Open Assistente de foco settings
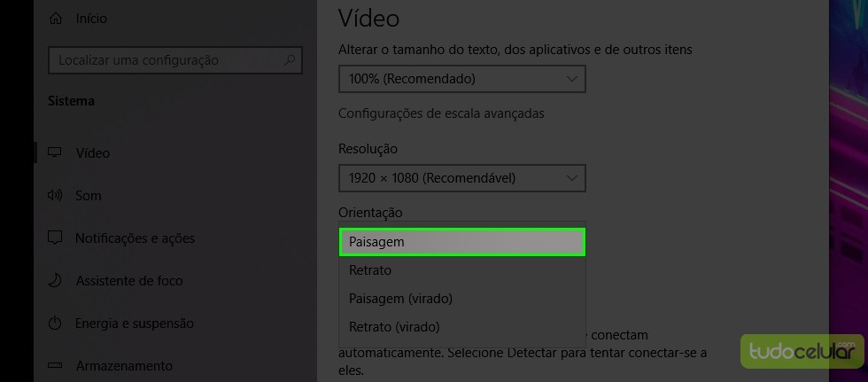Viewport: 868px width, 382px height. 129,280
